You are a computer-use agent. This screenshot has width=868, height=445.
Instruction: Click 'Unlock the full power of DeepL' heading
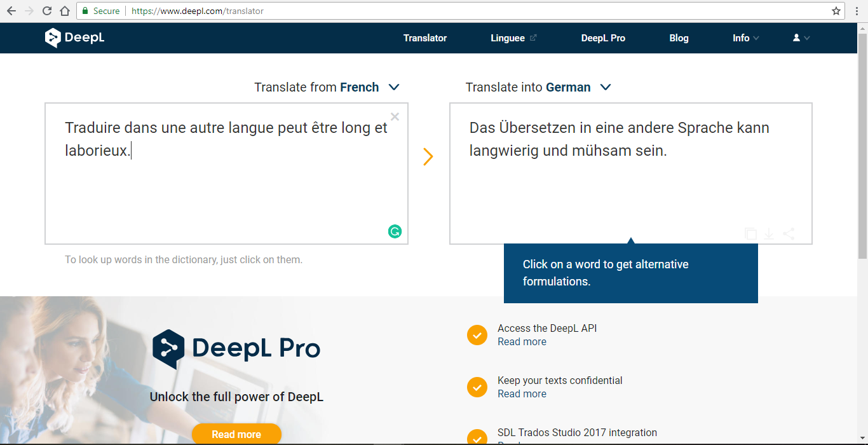(236, 397)
